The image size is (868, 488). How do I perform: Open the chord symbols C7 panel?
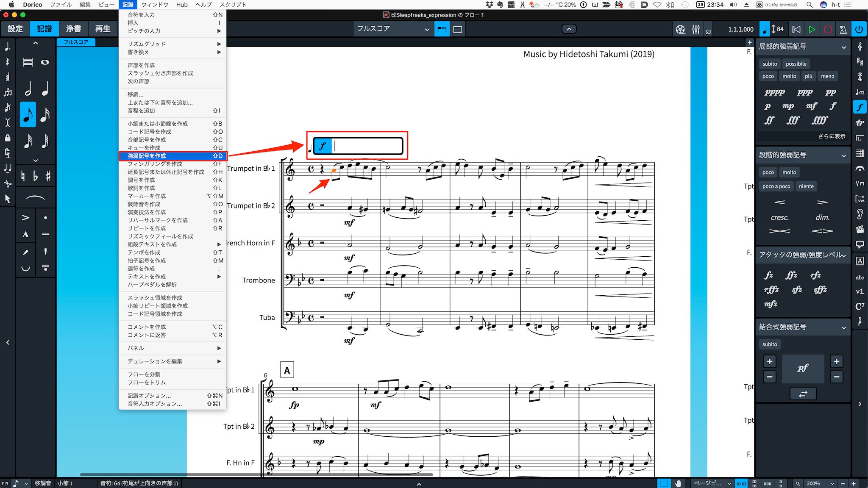860,306
